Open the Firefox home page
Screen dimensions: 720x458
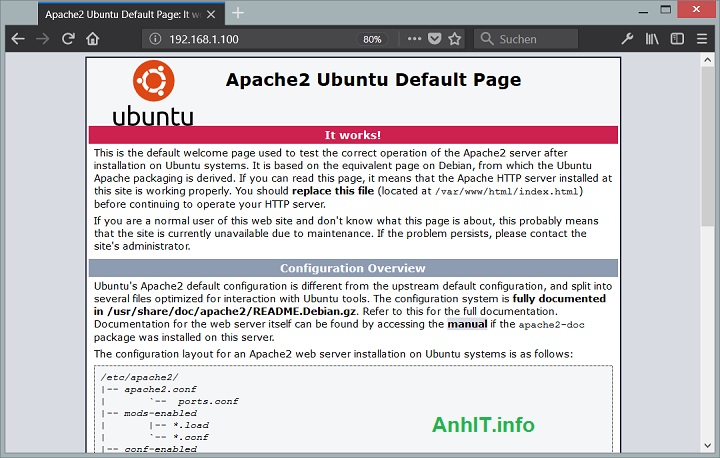93,39
